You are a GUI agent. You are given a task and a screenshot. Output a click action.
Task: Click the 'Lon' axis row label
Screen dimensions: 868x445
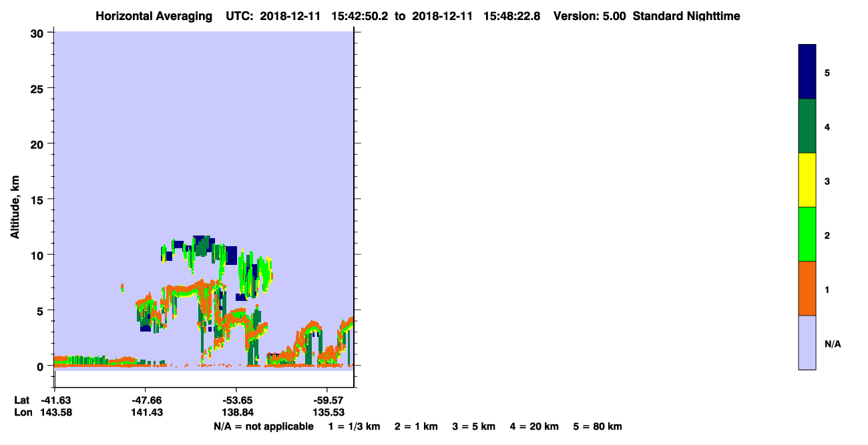pos(23,412)
